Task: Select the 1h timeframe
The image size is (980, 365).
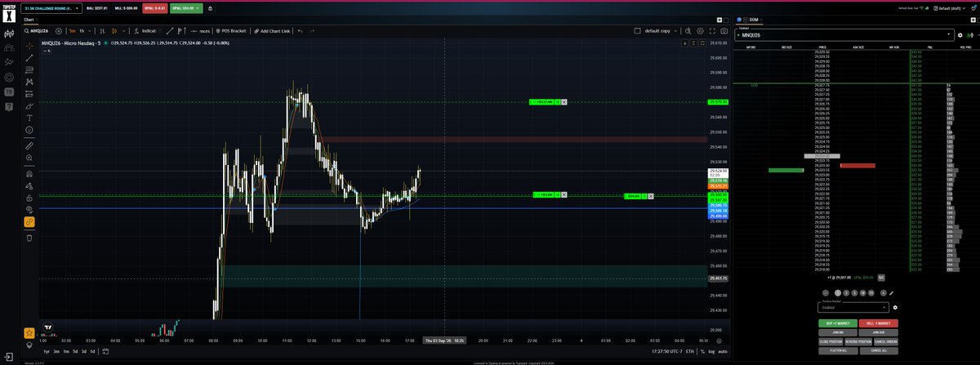Action: click(x=82, y=31)
